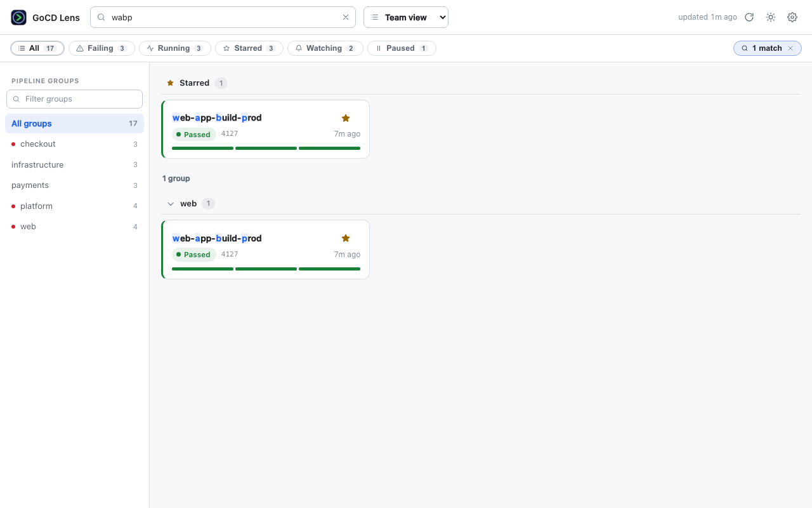The image size is (812, 508).
Task: Collapse the web group section
Action: coord(171,204)
